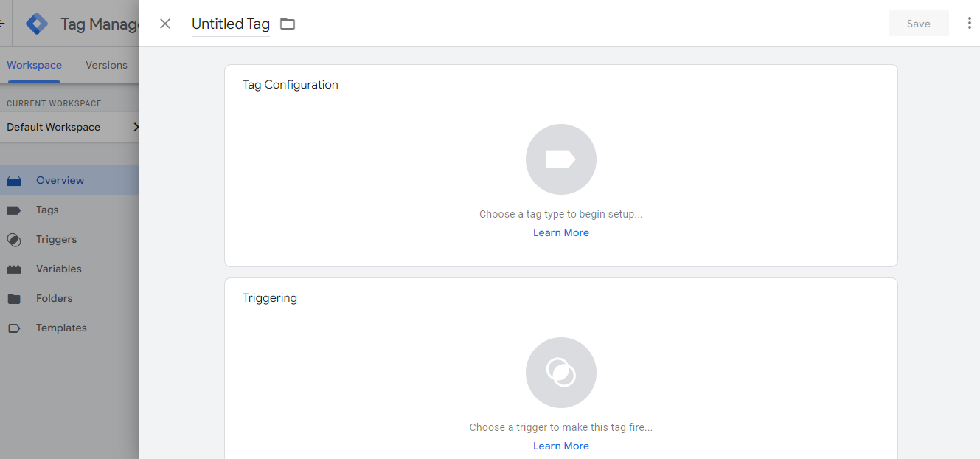Switch to the Workspace tab

(x=34, y=65)
